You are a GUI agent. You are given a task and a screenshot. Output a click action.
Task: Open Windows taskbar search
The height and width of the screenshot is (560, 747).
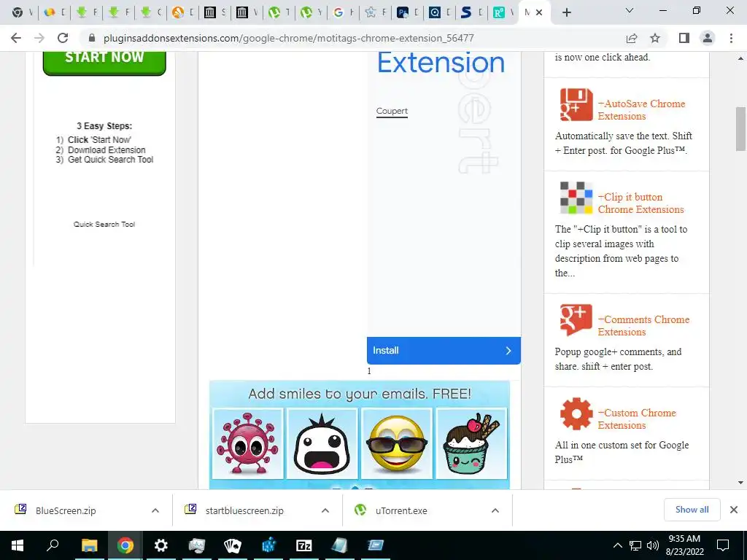[x=53, y=545]
